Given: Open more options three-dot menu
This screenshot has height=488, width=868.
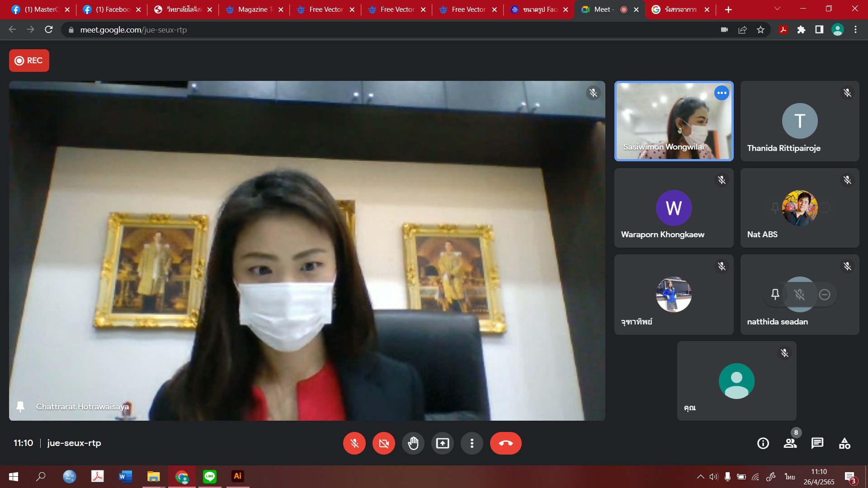Looking at the screenshot, I should click(x=472, y=443).
